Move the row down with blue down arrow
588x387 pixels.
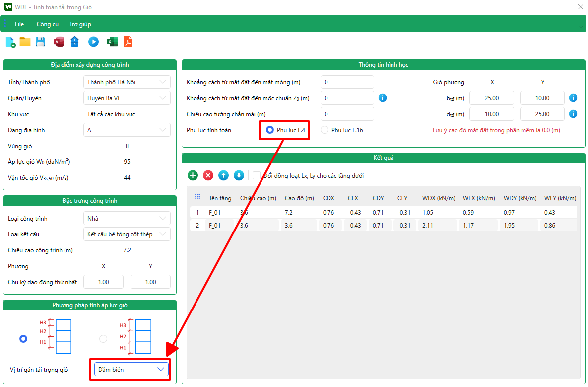pos(239,175)
